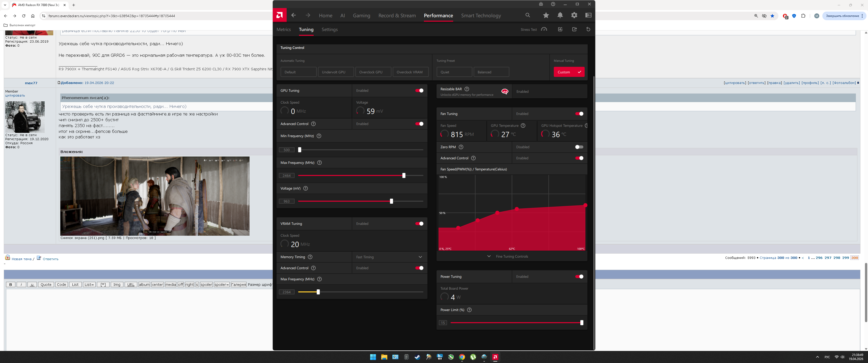Open the AMD Software settings gear
The height and width of the screenshot is (363, 868).
click(x=574, y=15)
